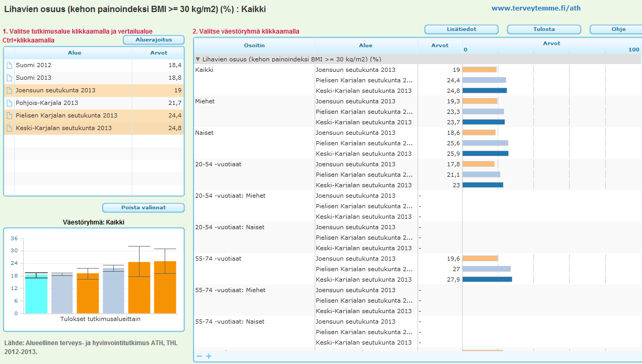
Task: Select the Miehet population group label
Action: click(205, 101)
